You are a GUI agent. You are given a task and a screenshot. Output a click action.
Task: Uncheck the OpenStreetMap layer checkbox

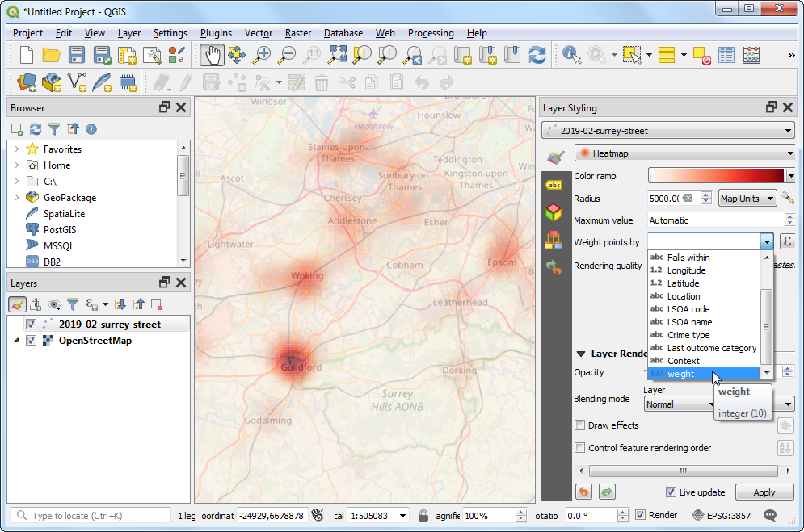coord(31,341)
